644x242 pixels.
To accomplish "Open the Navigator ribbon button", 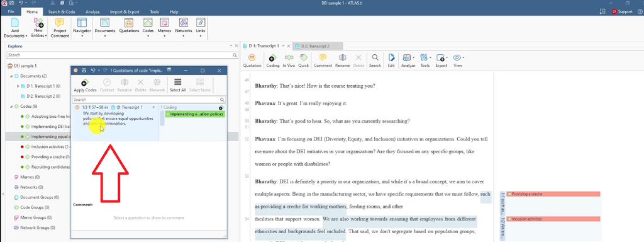I will tap(82, 28).
